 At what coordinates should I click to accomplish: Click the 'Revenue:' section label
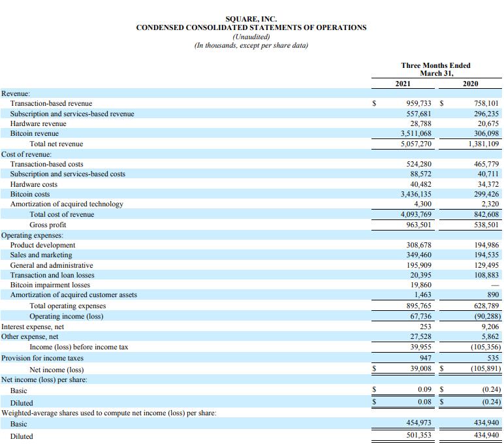[x=16, y=93]
